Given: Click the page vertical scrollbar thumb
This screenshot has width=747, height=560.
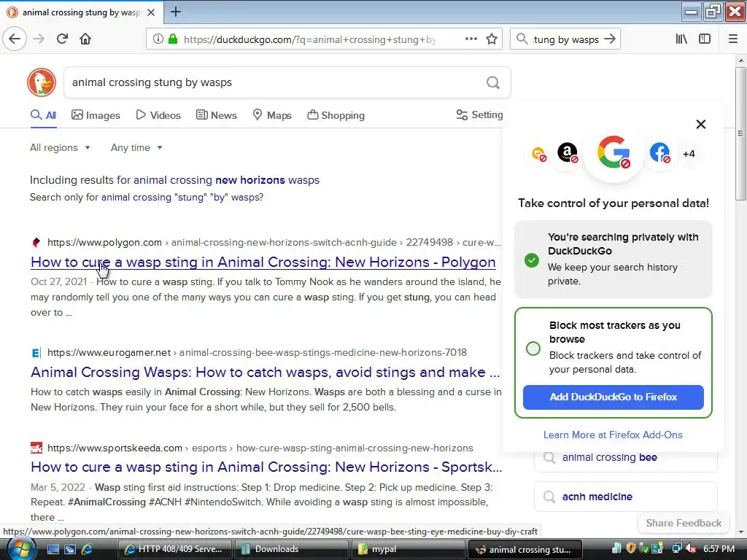Looking at the screenshot, I should [740, 133].
